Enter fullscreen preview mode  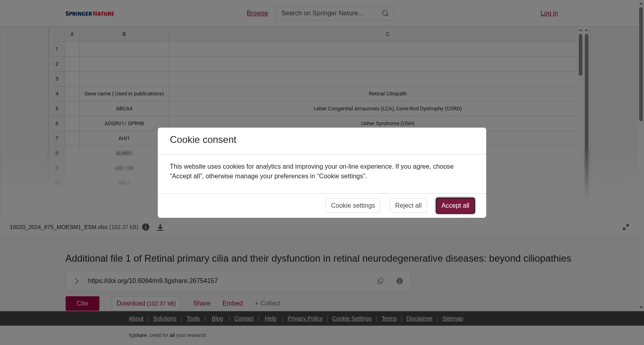tap(626, 227)
